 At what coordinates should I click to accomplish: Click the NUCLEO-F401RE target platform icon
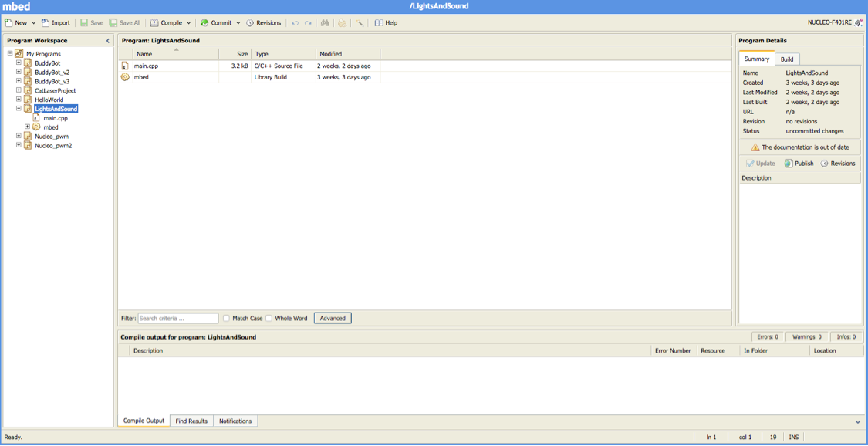(x=859, y=23)
